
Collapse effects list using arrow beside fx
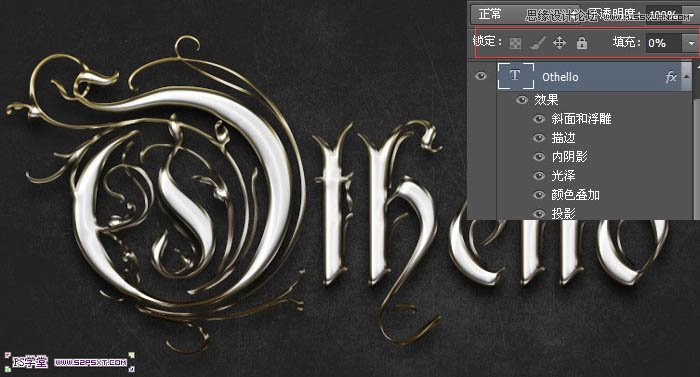pyautogui.click(x=686, y=76)
